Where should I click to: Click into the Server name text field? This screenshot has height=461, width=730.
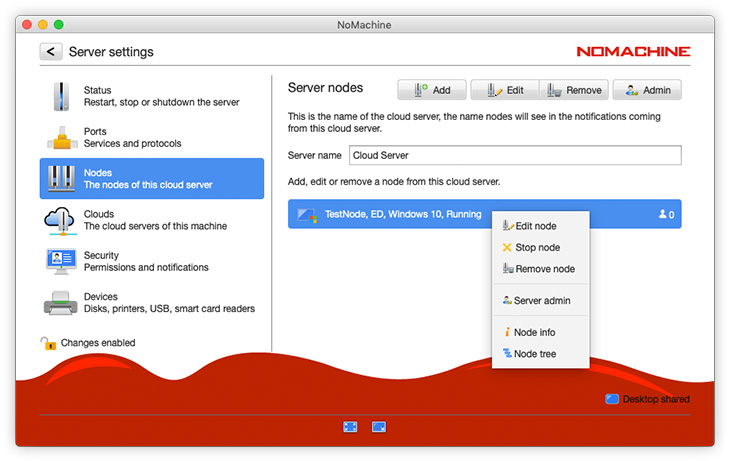click(514, 155)
